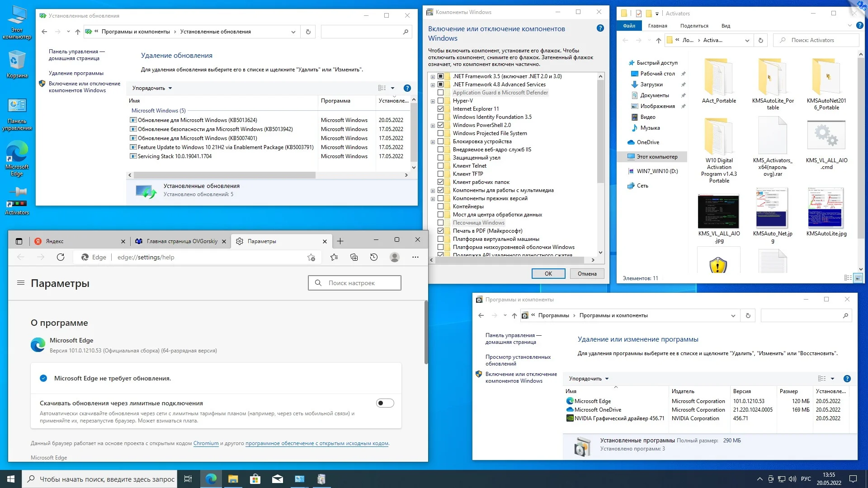
Task: Open Microsoft Store from taskbar
Action: (x=255, y=479)
